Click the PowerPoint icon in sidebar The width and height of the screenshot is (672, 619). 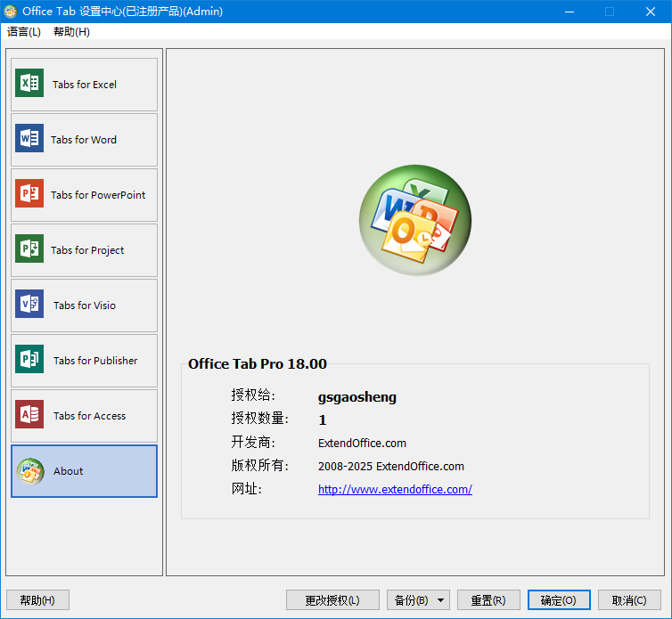tap(29, 193)
